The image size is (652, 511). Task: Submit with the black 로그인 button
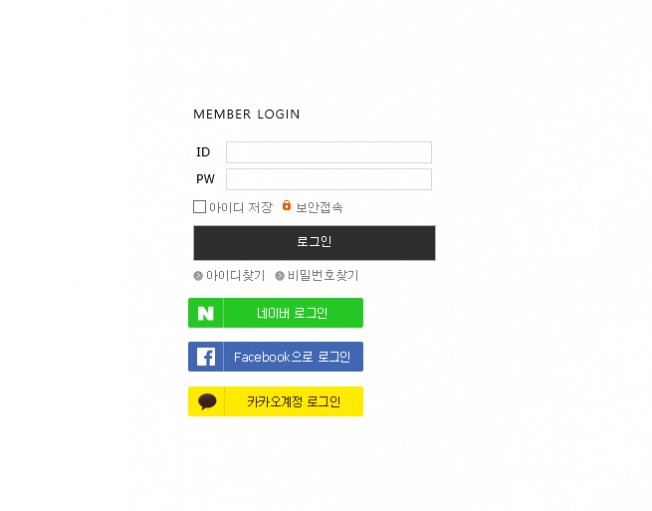pos(314,243)
